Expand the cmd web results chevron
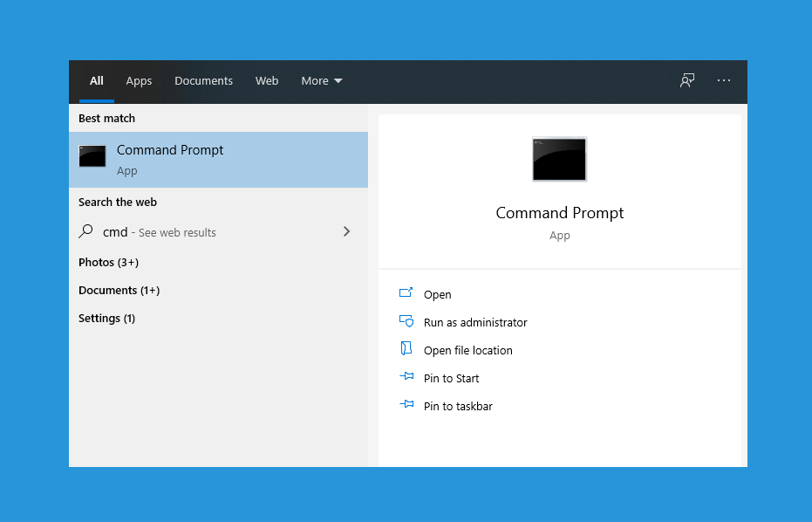Image resolution: width=812 pixels, height=522 pixels. 346,232
